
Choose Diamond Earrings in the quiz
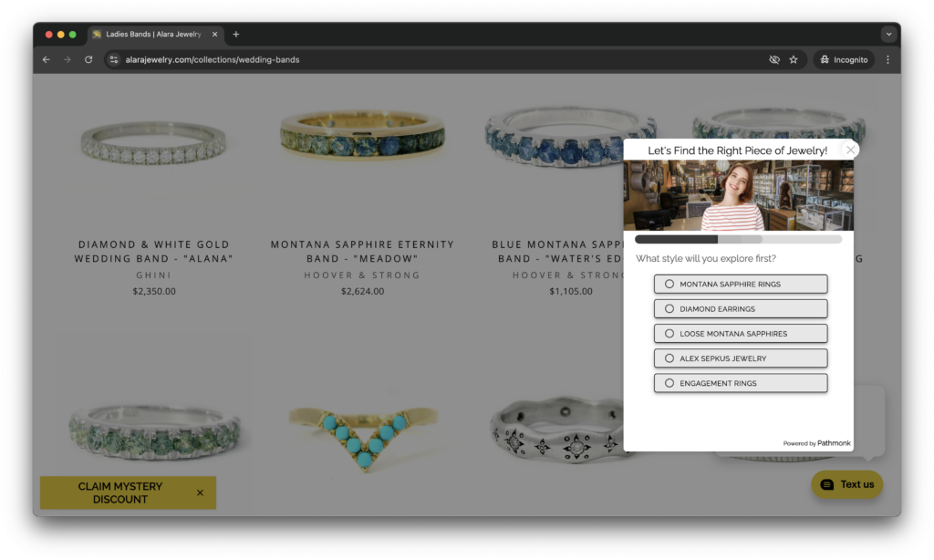(740, 308)
